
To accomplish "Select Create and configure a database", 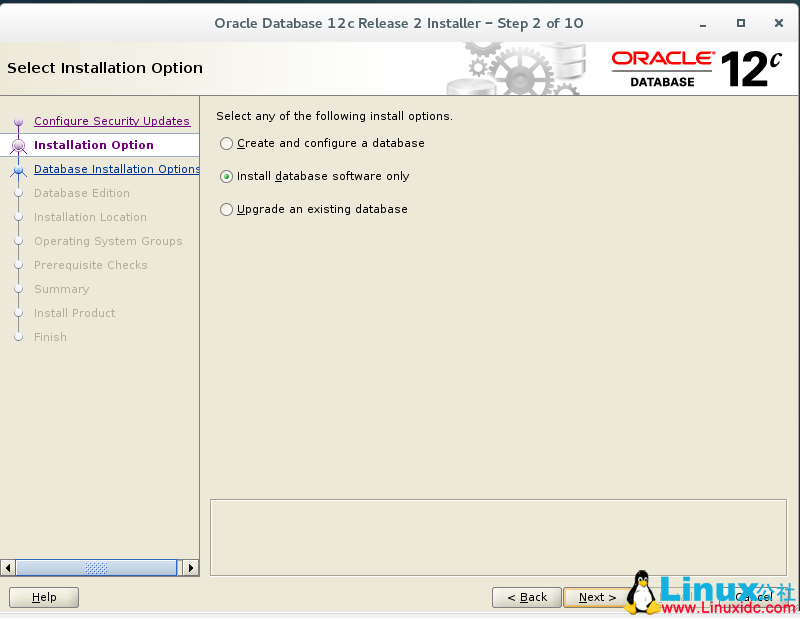I will [226, 143].
